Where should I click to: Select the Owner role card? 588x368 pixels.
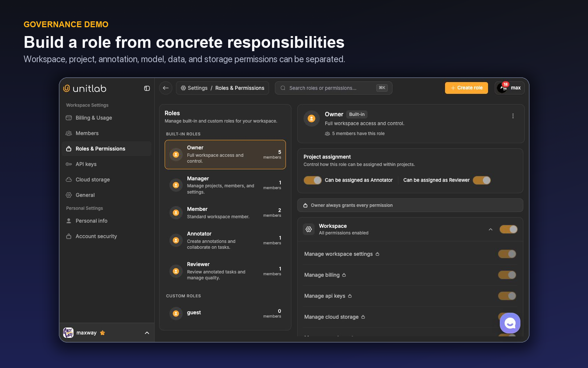pos(225,155)
